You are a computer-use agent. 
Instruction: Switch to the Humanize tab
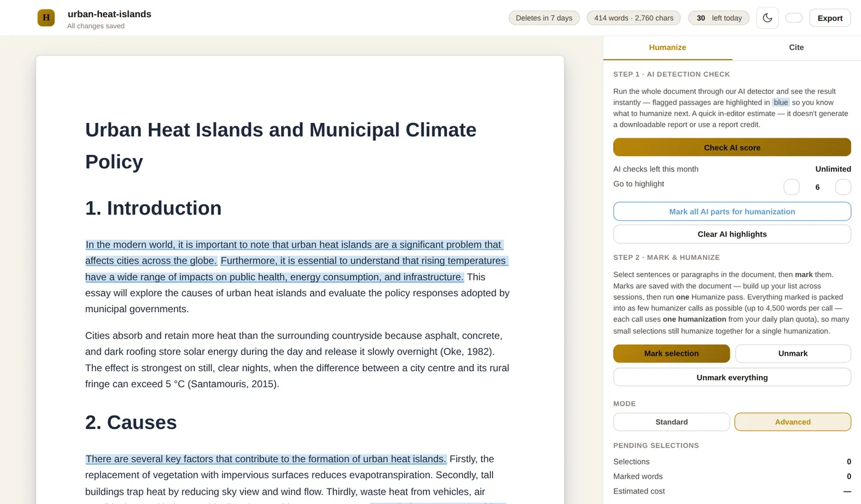[x=667, y=47]
